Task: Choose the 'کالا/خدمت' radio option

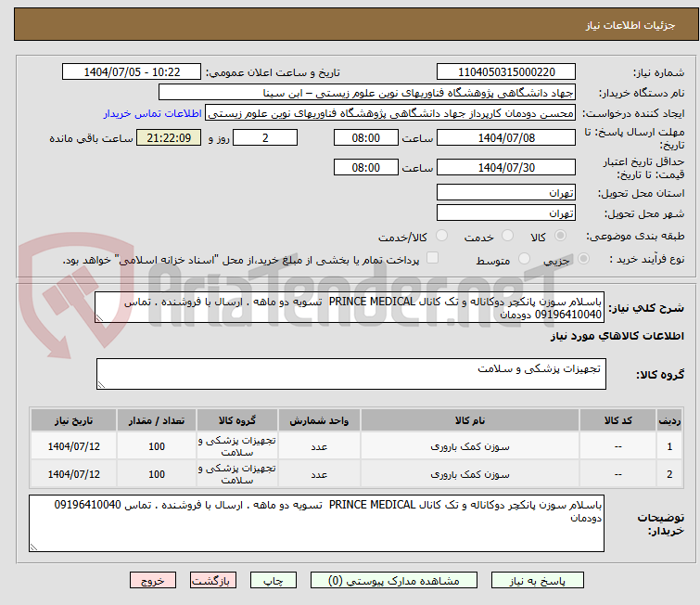Action: (x=441, y=237)
